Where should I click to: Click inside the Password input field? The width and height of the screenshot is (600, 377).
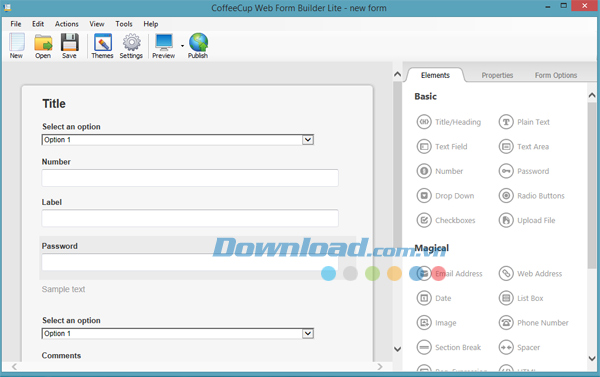click(x=190, y=262)
